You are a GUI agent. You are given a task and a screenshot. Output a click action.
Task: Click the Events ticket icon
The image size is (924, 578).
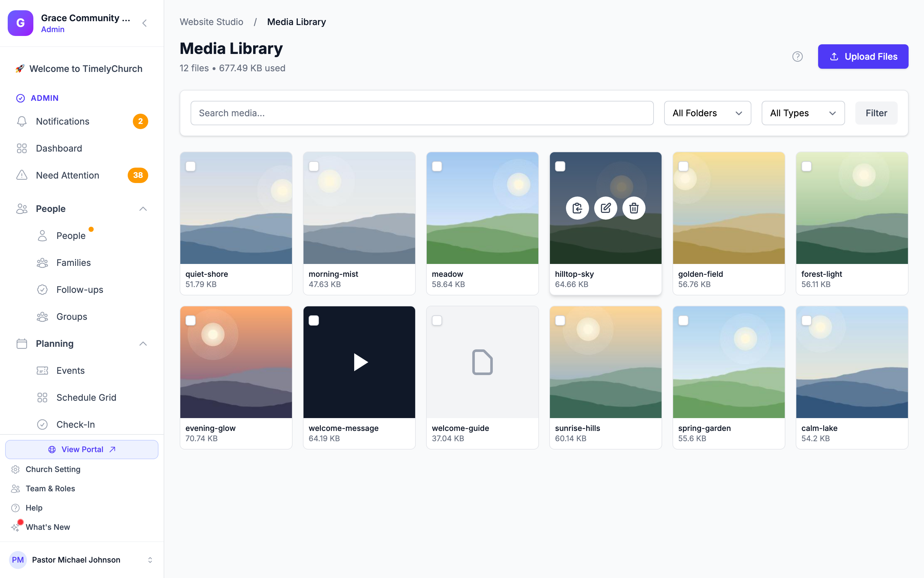point(42,371)
